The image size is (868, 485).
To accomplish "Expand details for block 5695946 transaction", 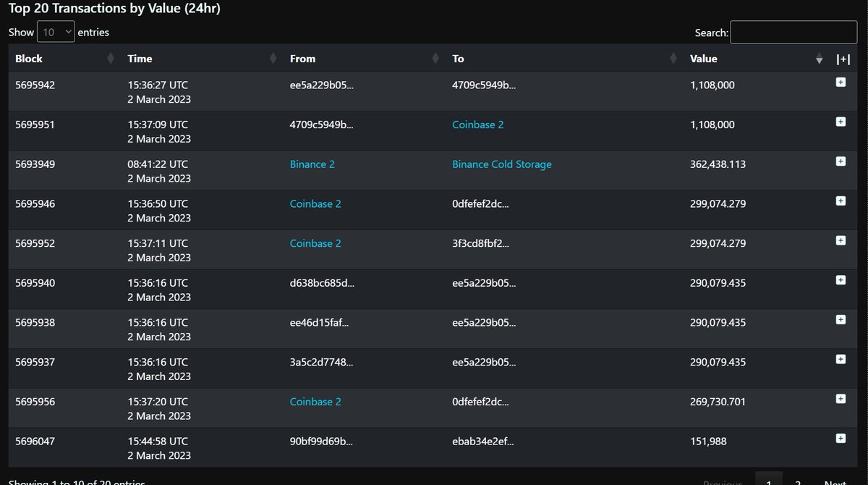I will click(841, 201).
